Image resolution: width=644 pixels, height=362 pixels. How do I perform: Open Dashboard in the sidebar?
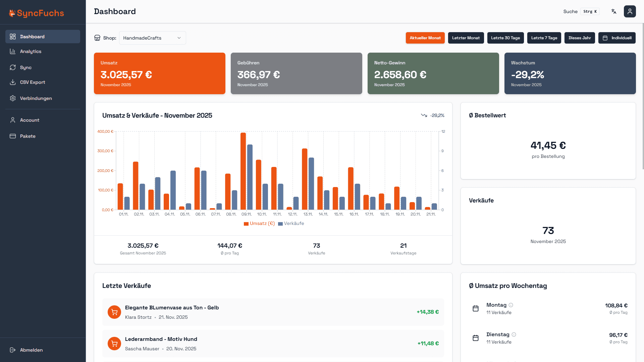43,37
